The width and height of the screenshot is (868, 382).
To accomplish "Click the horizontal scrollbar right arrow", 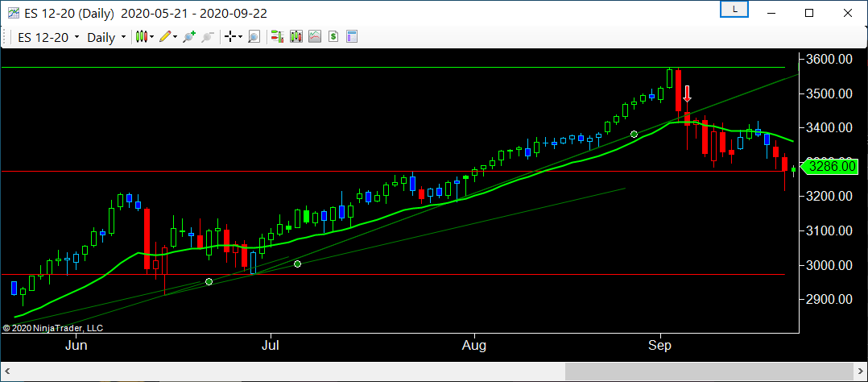I will click(x=860, y=371).
